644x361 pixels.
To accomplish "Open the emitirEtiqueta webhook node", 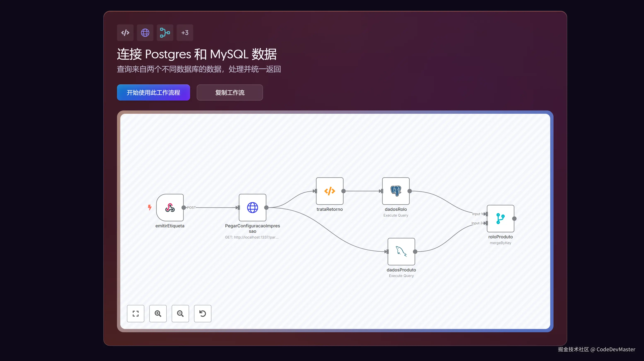I will point(170,208).
